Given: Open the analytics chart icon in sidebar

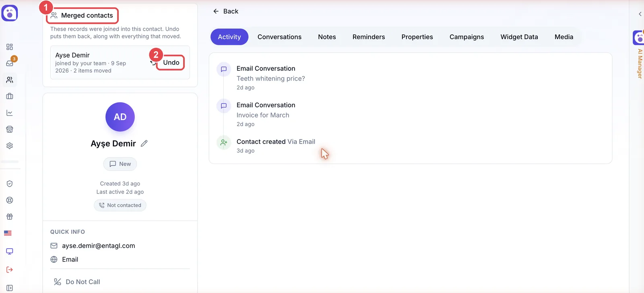Looking at the screenshot, I should (x=10, y=113).
